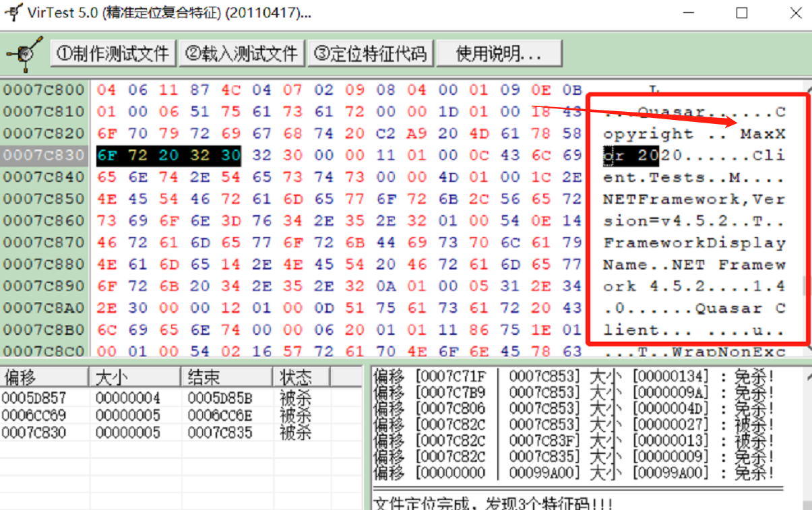Click highlighted address 0007C830 row label
This screenshot has width=812, height=510.
(44, 155)
